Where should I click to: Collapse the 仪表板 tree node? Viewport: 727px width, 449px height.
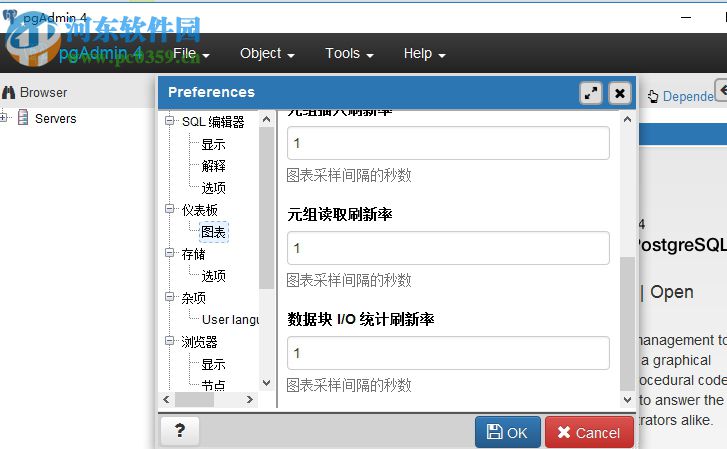pyautogui.click(x=170, y=209)
